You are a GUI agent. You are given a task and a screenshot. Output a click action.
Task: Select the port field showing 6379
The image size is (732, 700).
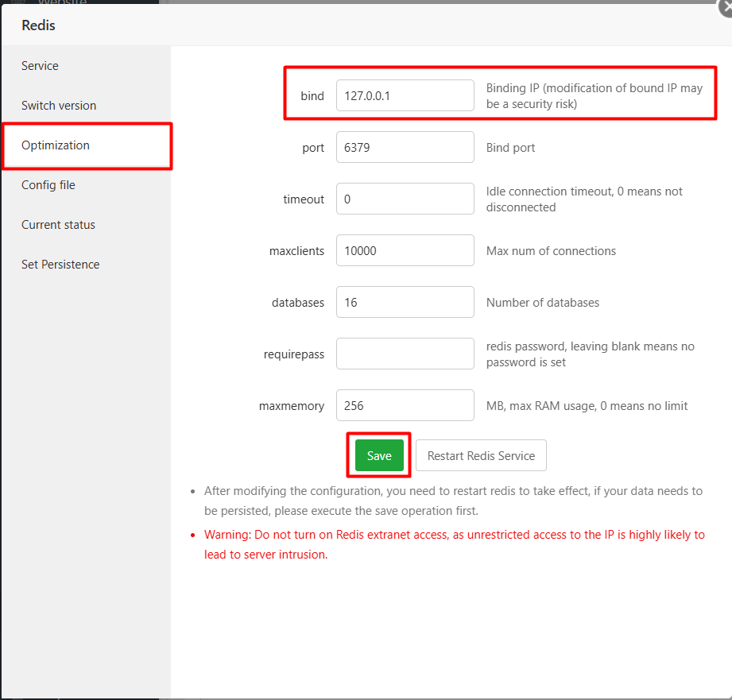click(x=405, y=147)
